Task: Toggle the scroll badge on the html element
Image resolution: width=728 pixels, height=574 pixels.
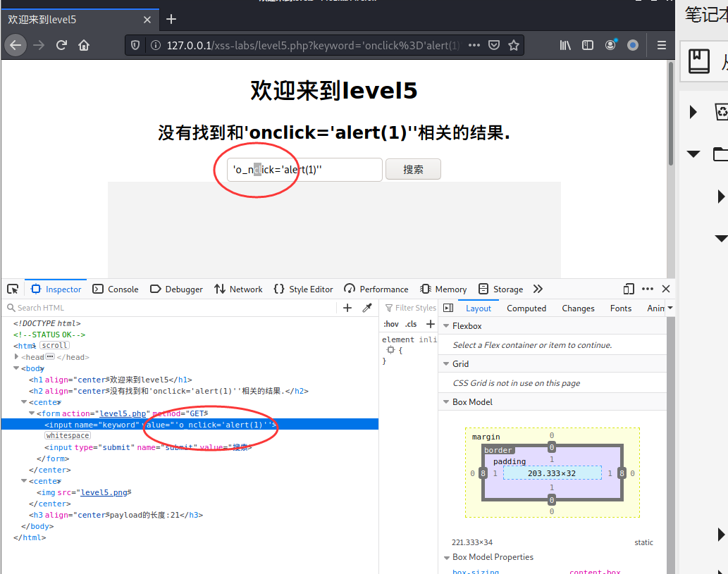Action: coord(55,345)
